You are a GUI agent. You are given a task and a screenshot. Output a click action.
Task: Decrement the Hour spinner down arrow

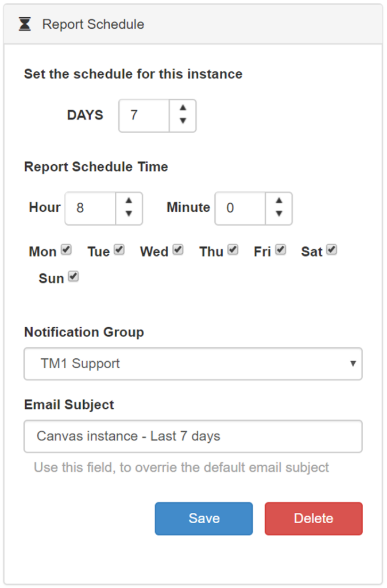click(129, 213)
